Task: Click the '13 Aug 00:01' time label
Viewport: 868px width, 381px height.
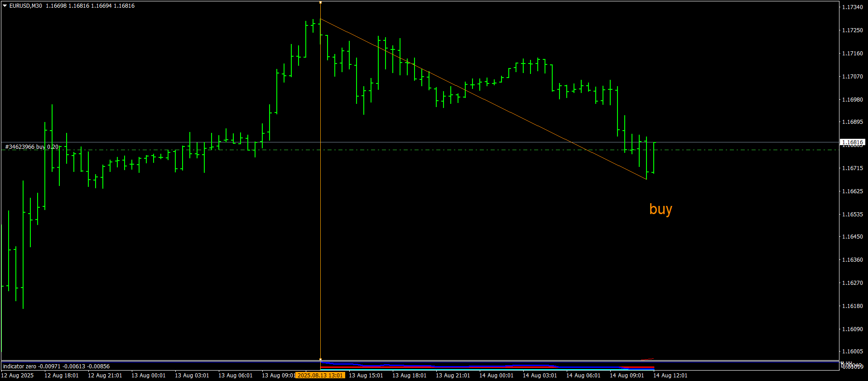Action: 149,376
